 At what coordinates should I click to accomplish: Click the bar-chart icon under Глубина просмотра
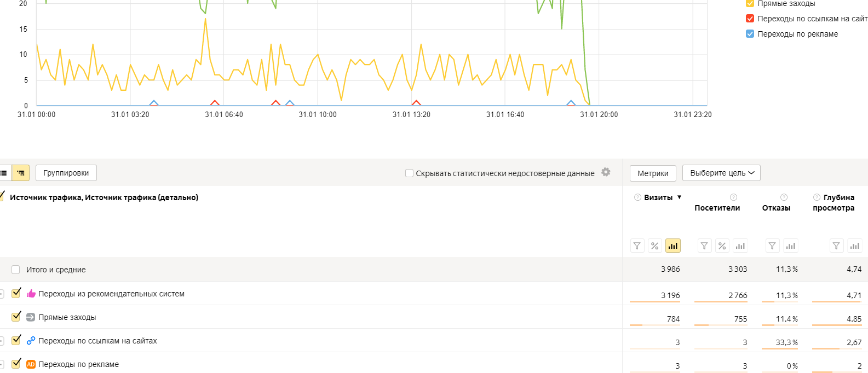[x=854, y=246]
